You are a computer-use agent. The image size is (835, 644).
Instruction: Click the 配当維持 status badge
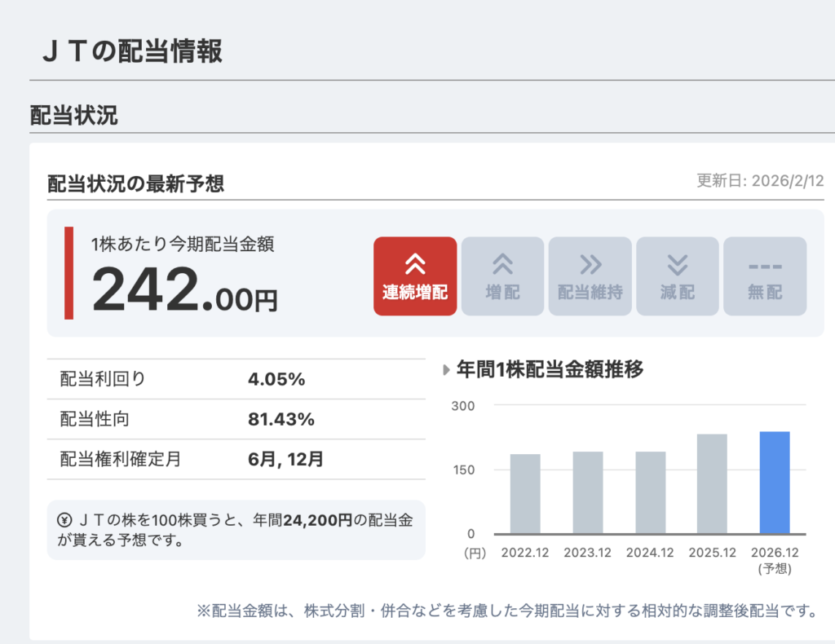pyautogui.click(x=590, y=276)
